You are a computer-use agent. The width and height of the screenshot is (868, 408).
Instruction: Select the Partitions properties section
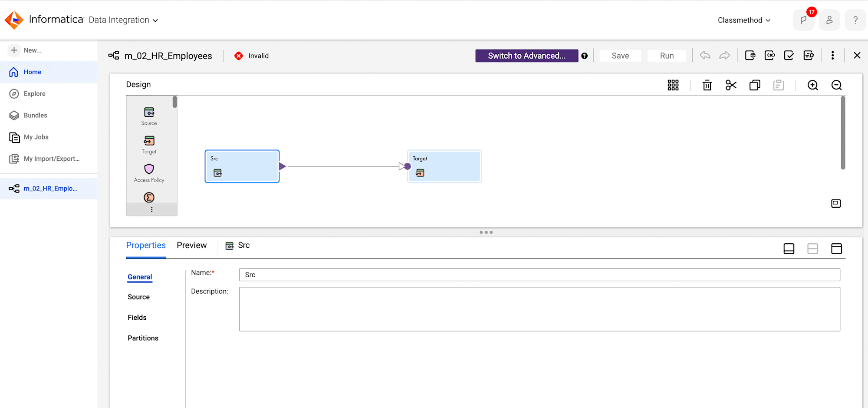(143, 338)
